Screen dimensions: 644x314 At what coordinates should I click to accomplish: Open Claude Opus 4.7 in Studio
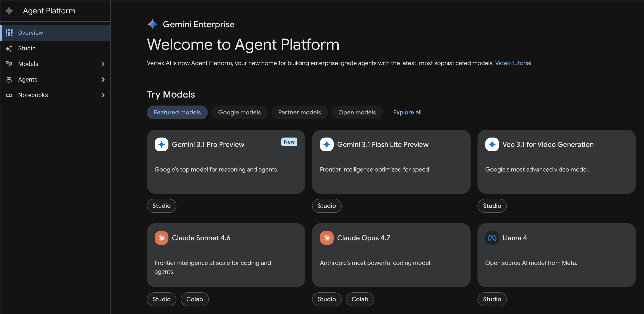pos(327,299)
